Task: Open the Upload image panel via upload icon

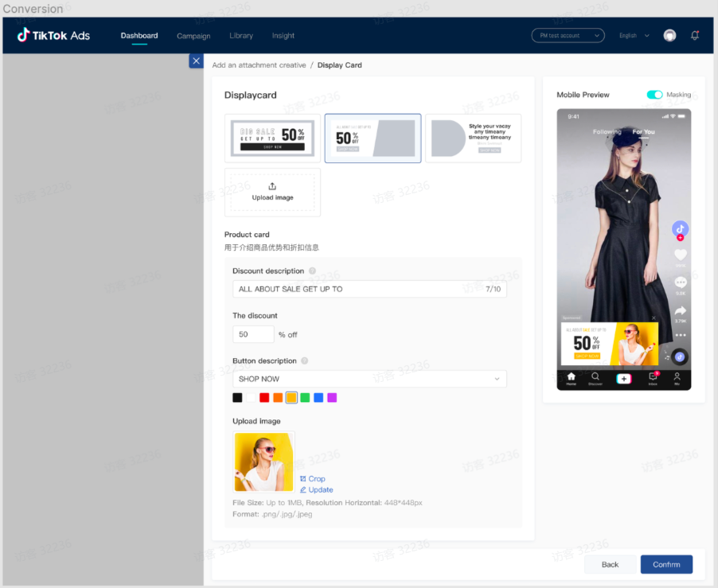Action: click(272, 192)
